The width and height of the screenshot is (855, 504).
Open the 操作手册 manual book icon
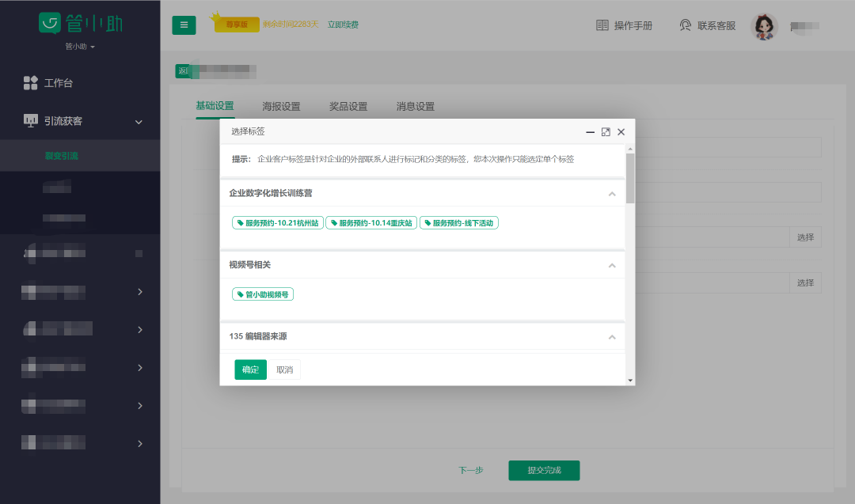click(x=602, y=25)
